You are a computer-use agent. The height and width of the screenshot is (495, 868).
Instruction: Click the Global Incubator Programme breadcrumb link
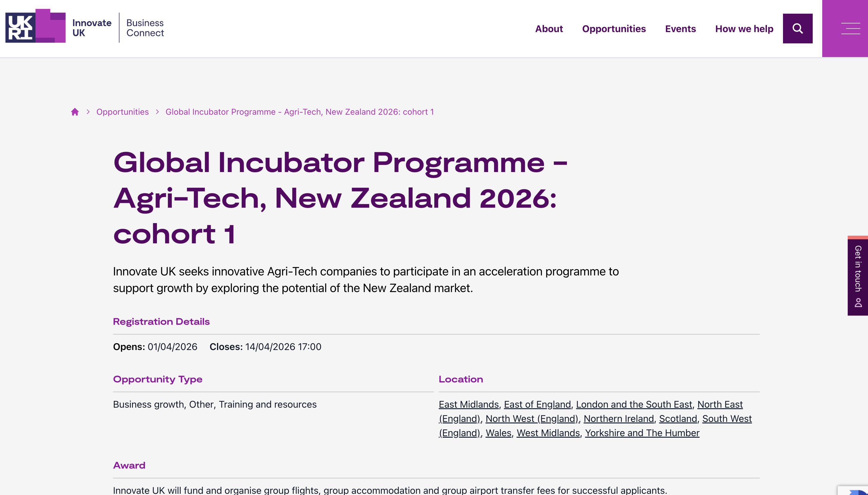(299, 112)
